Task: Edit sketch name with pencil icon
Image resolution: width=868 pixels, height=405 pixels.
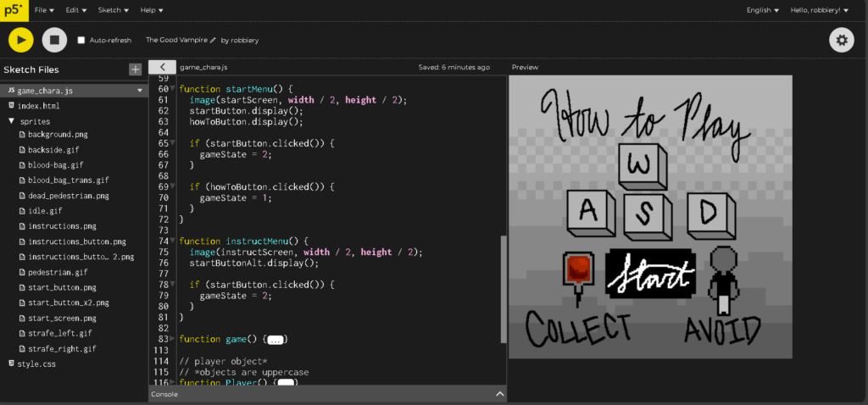Action: pos(213,41)
